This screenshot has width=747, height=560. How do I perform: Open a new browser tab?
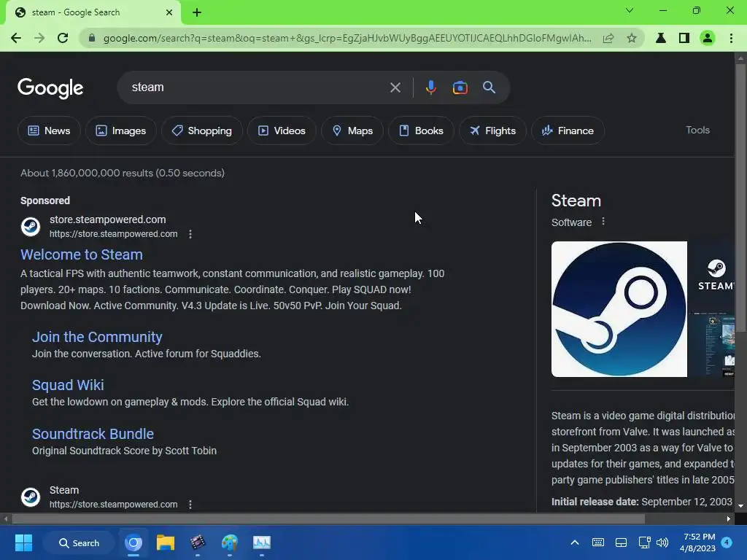[x=197, y=12]
